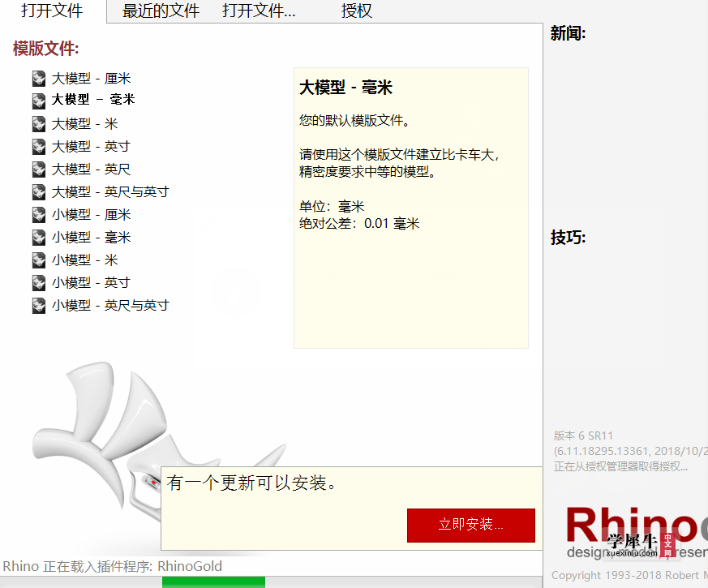Click the icon beside 大模型 - 厘米

tap(39, 79)
